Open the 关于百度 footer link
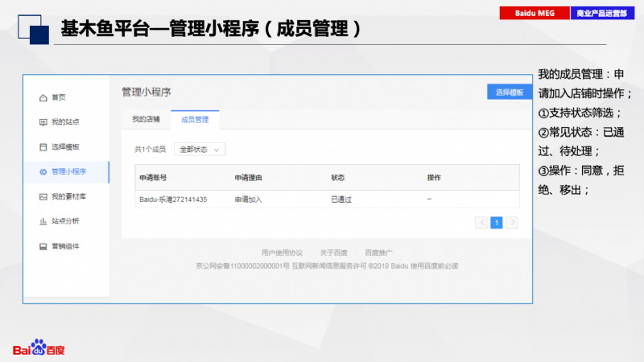 [333, 253]
